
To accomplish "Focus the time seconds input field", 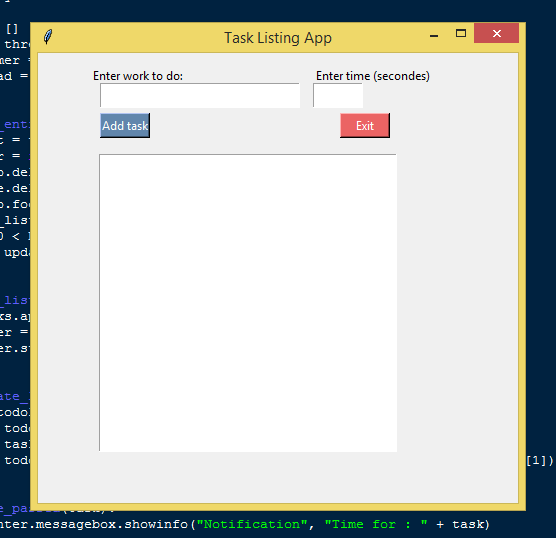I will 338,95.
